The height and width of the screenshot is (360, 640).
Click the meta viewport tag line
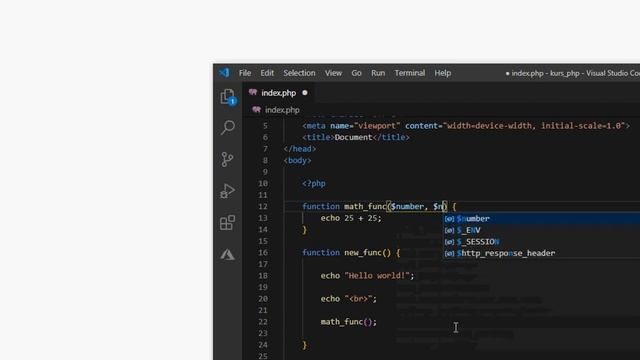tap(466, 126)
